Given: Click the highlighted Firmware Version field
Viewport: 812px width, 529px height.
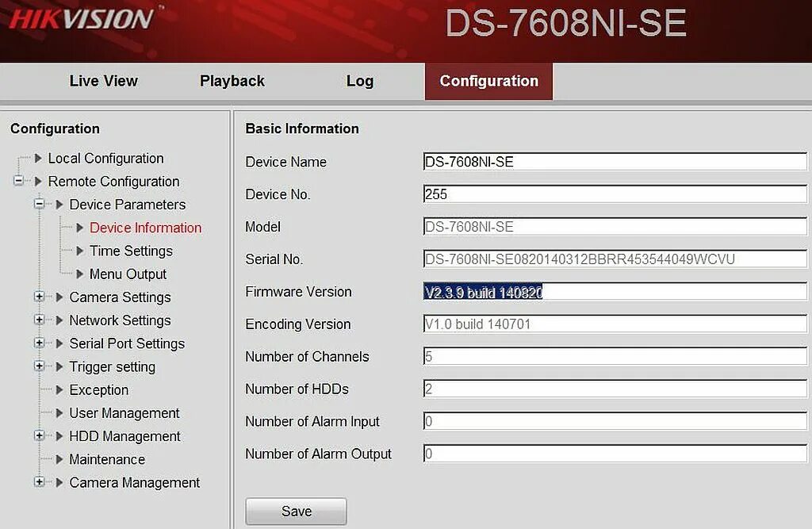Looking at the screenshot, I should 615,292.
